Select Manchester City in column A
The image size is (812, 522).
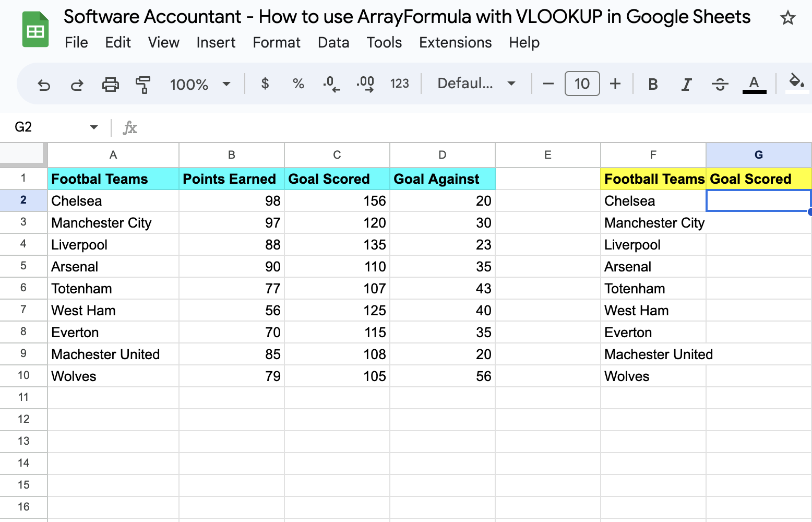click(113, 222)
